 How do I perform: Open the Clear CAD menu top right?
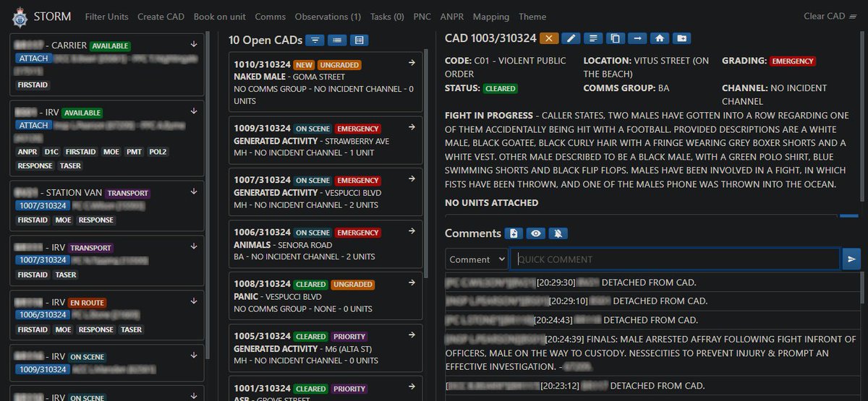pyautogui.click(x=830, y=16)
